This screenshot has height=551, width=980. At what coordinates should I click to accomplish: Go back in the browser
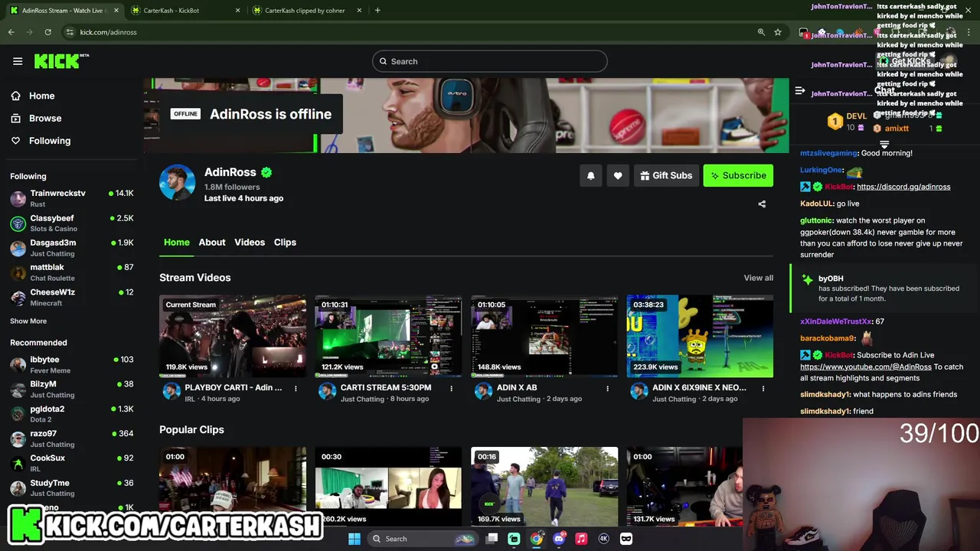11,32
